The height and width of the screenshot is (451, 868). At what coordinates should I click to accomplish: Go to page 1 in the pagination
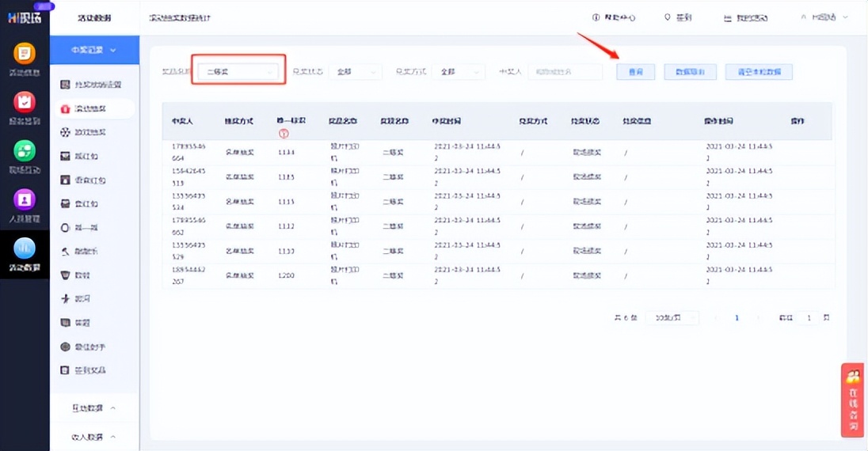tap(737, 317)
